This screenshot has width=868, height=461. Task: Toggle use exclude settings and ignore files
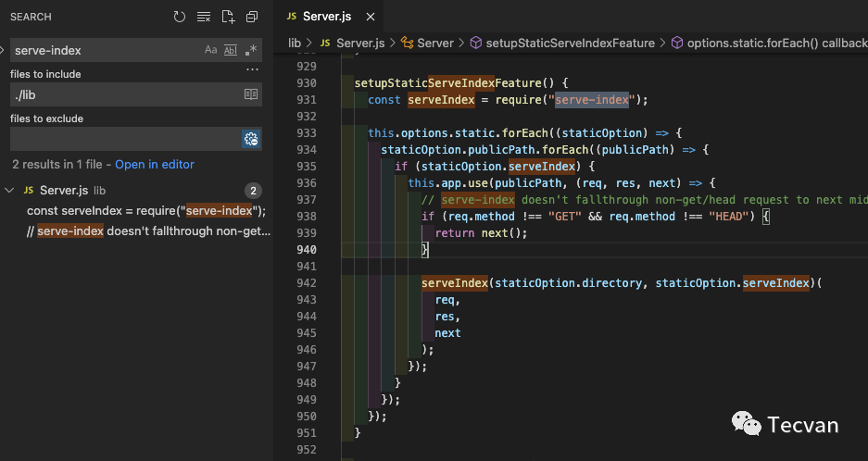[251, 139]
